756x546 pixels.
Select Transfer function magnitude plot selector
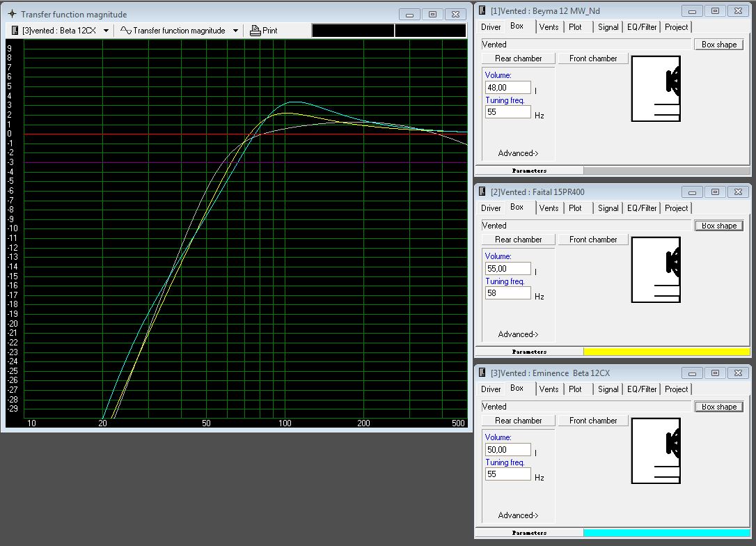point(180,31)
